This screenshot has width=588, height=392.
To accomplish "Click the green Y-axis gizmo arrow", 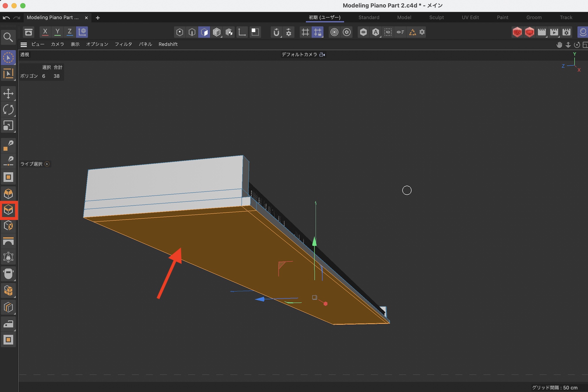I will (314, 242).
